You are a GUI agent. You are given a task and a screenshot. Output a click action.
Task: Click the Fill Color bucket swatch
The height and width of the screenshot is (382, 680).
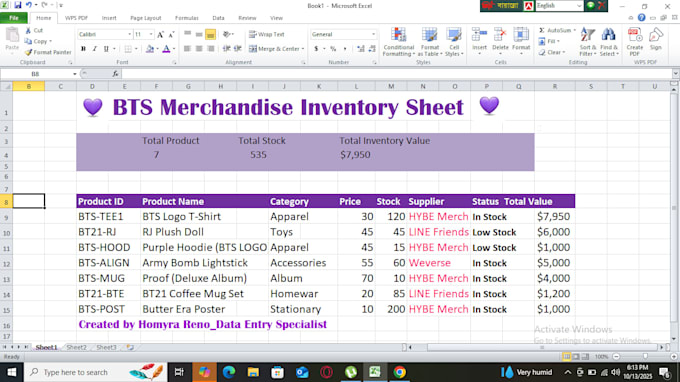click(x=150, y=49)
